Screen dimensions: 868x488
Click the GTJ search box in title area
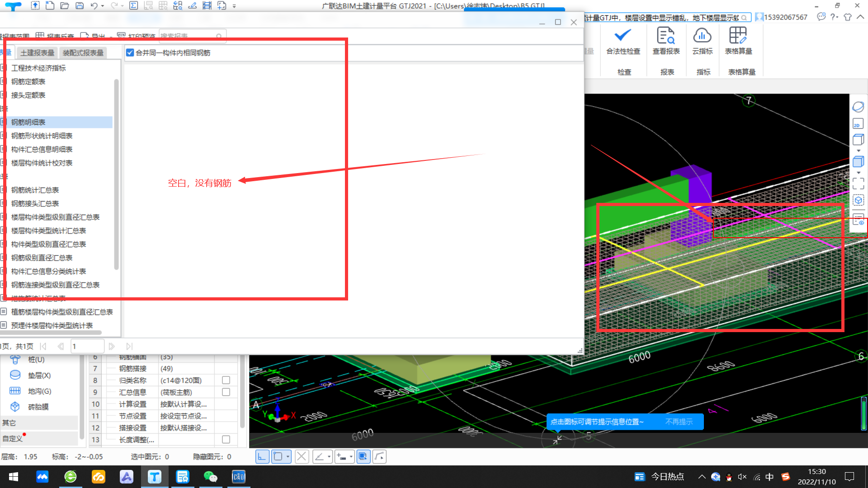tap(667, 18)
